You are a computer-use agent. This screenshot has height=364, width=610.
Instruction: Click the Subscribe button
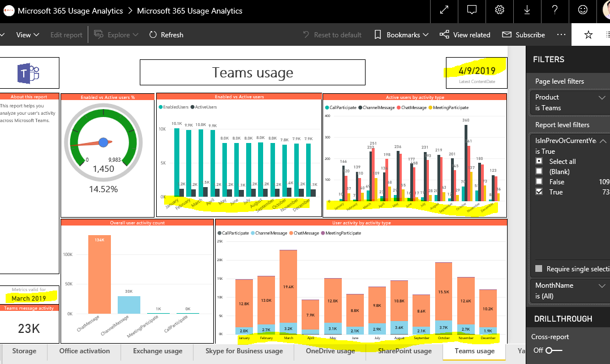(523, 34)
